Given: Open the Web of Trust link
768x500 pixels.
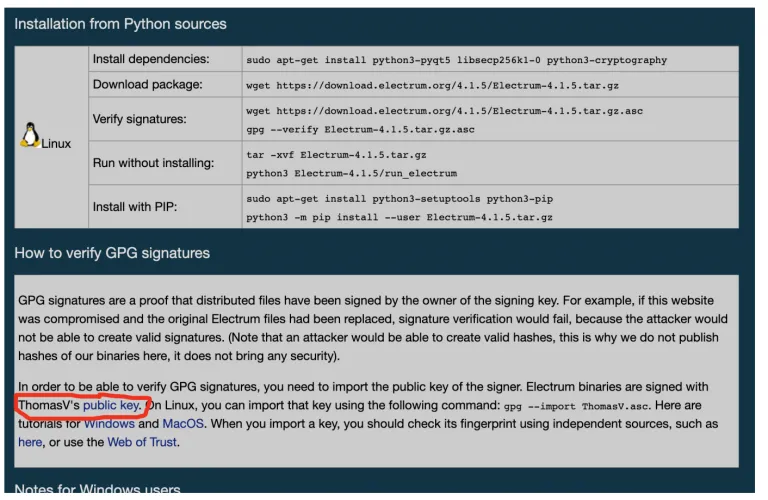Looking at the screenshot, I should [142, 442].
